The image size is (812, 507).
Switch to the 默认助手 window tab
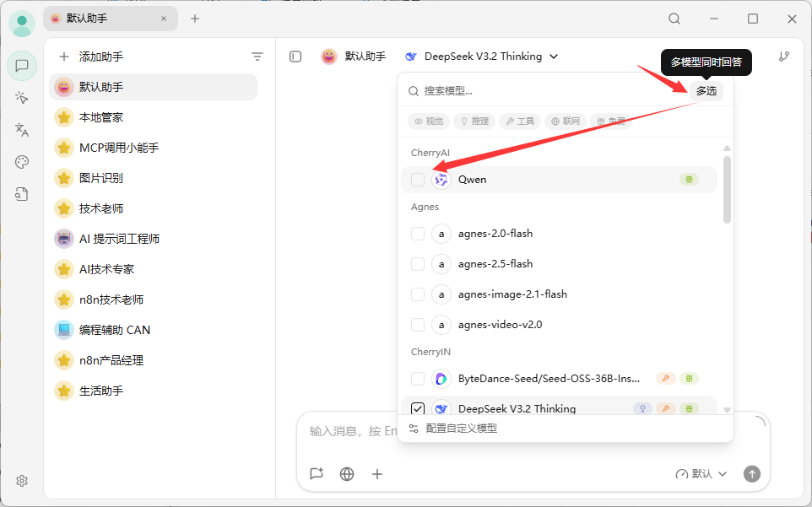tap(111, 19)
